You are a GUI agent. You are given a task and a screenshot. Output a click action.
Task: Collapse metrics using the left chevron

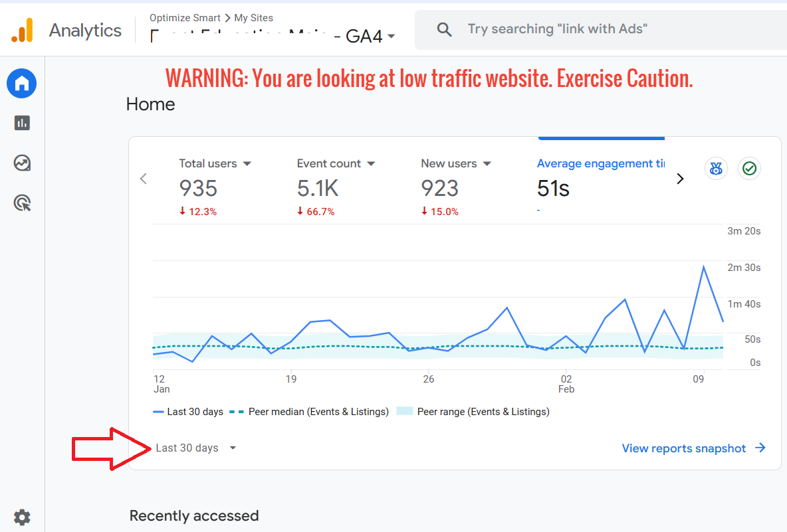click(x=143, y=179)
